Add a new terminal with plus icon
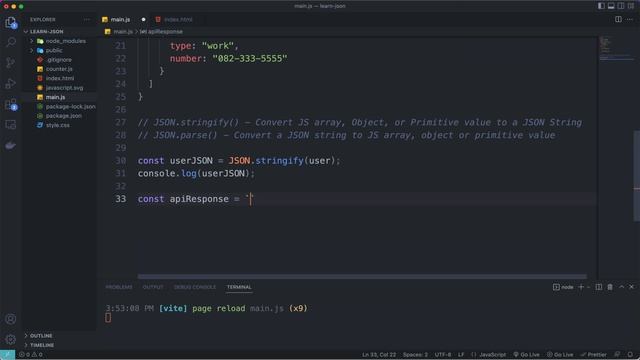 [x=581, y=287]
